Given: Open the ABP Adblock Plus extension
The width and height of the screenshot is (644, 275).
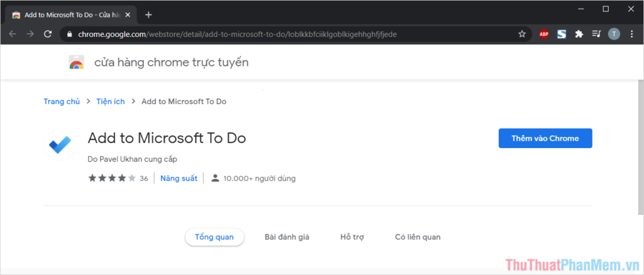Looking at the screenshot, I should (544, 34).
